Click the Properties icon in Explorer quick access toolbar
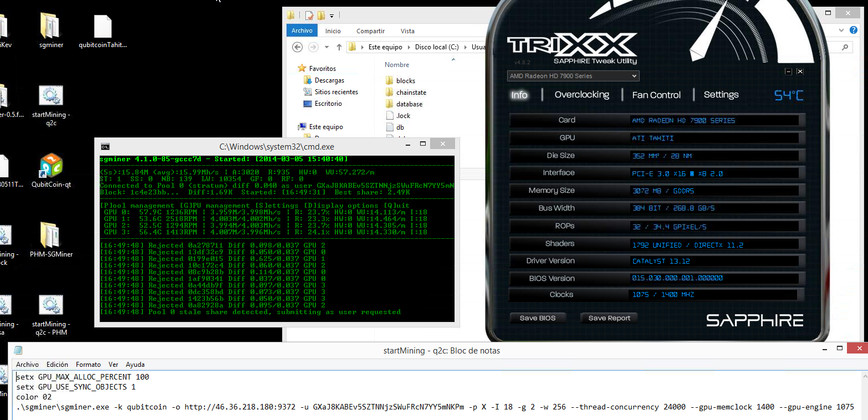The image size is (868, 420). tap(309, 15)
